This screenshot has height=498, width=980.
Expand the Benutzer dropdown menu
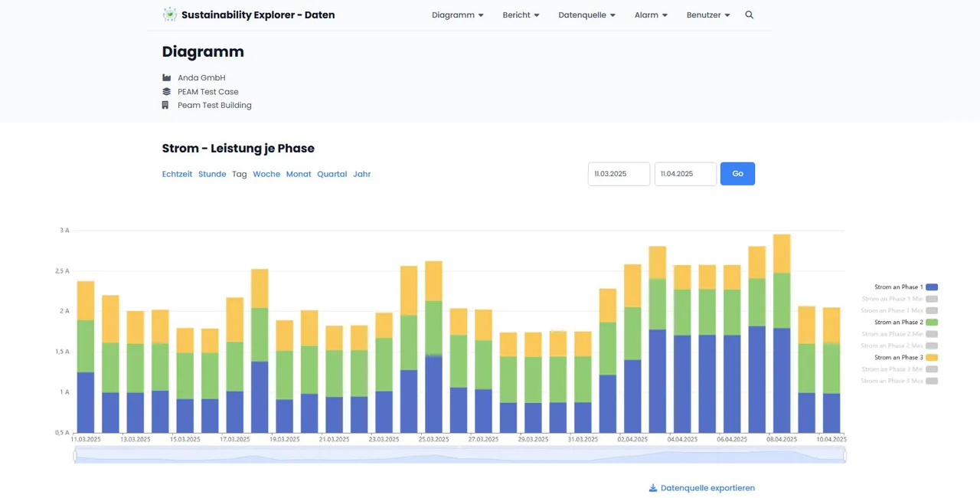tap(707, 15)
